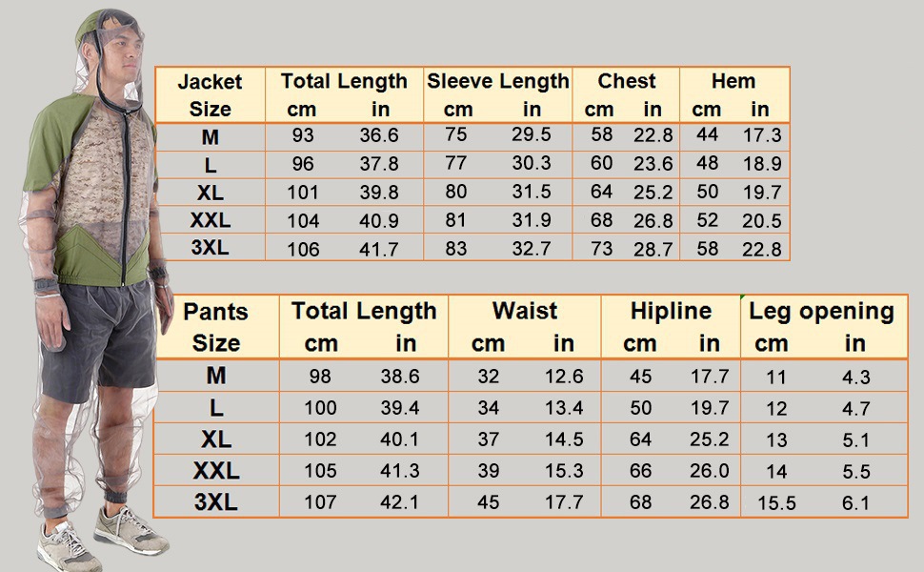Select the pants "Waist" column header
Image resolution: width=924 pixels, height=572 pixels.
point(524,311)
